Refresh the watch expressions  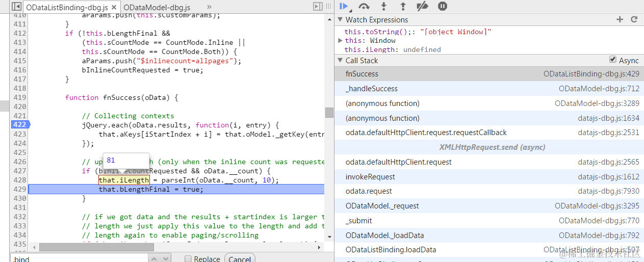[x=634, y=19]
